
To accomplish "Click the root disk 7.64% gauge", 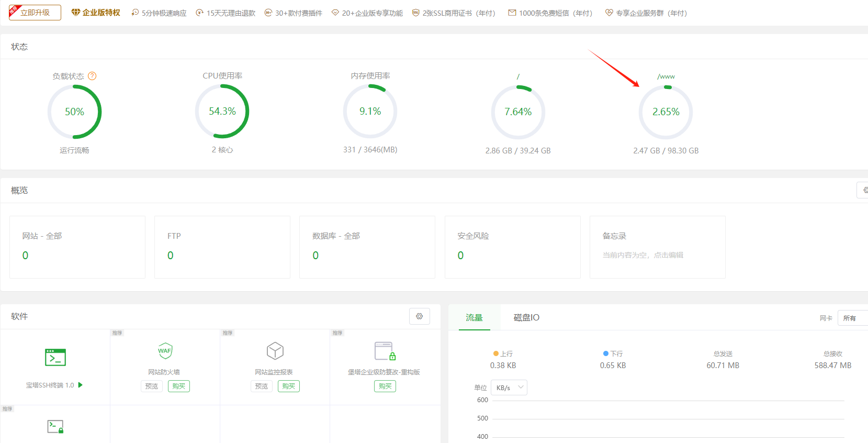I will click(x=518, y=112).
